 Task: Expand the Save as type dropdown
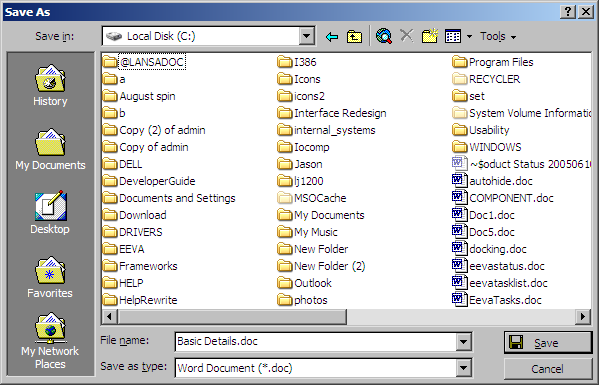463,368
